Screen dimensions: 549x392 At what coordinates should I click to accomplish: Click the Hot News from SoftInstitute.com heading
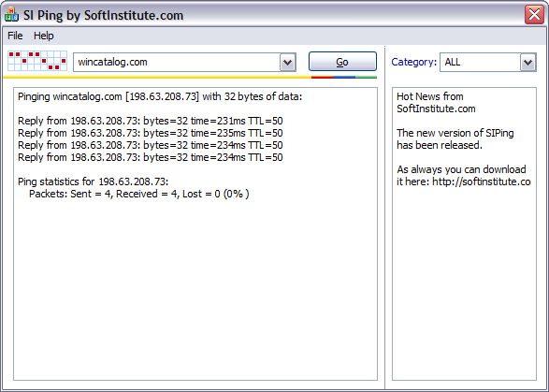436,102
